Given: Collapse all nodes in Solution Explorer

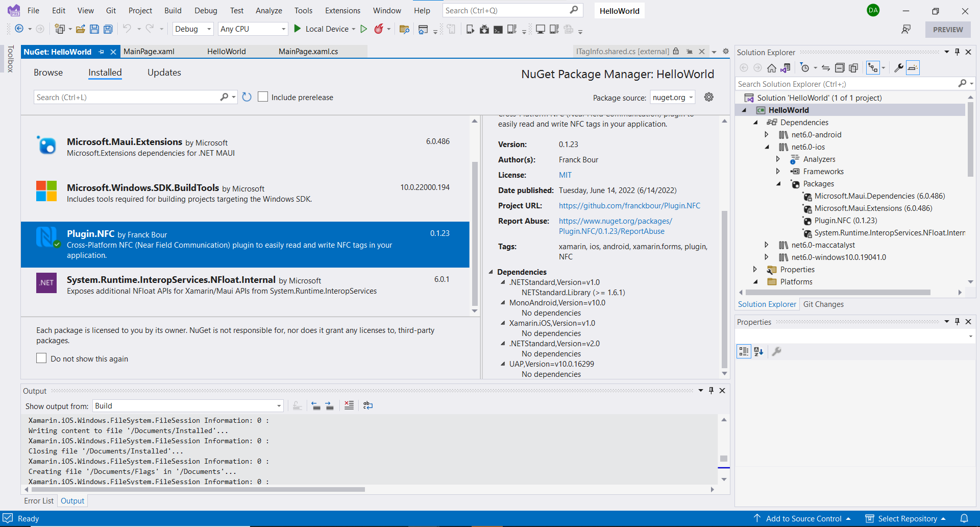Looking at the screenshot, I should tap(840, 67).
